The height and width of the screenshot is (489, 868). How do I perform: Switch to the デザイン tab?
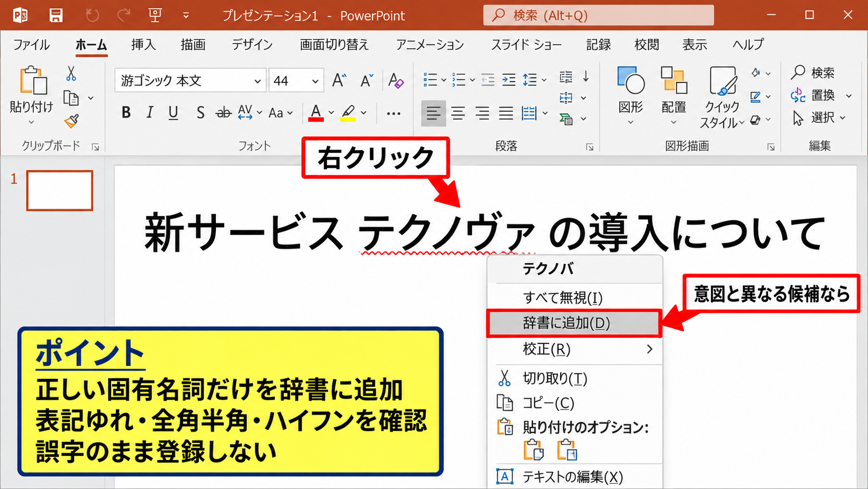point(252,45)
